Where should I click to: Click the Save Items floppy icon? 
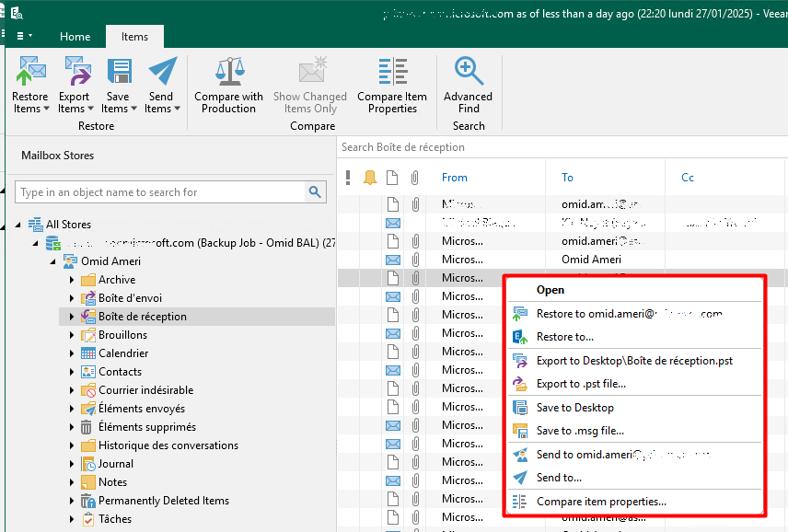pos(120,71)
